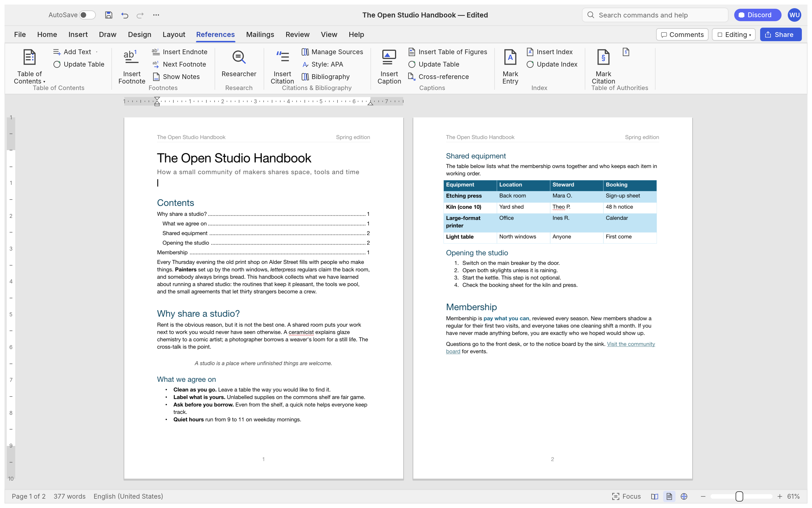Click the WU account avatar
Screen dimensions: 812x508
click(794, 15)
